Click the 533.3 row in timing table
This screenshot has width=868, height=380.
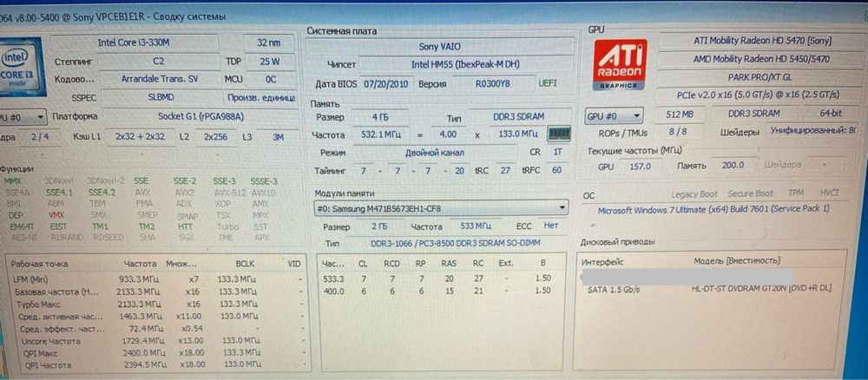pyautogui.click(x=440, y=278)
